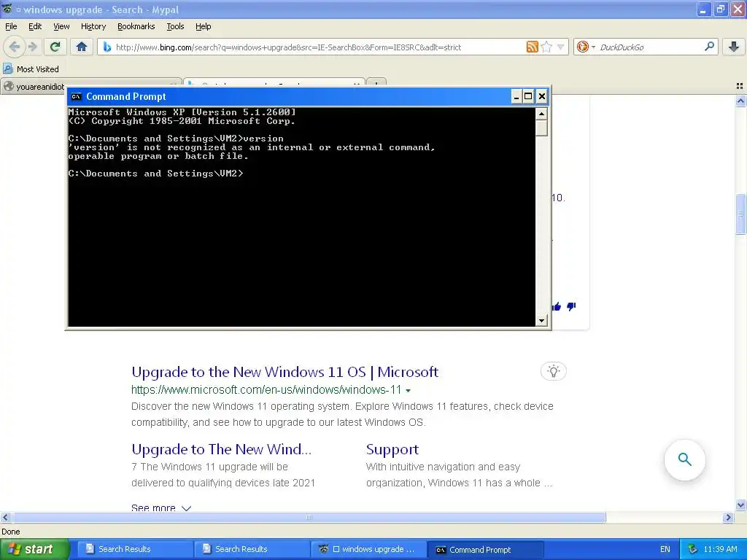Image resolution: width=747 pixels, height=560 pixels.
Task: Click the Bing site icon in address bar
Action: pyautogui.click(x=107, y=47)
